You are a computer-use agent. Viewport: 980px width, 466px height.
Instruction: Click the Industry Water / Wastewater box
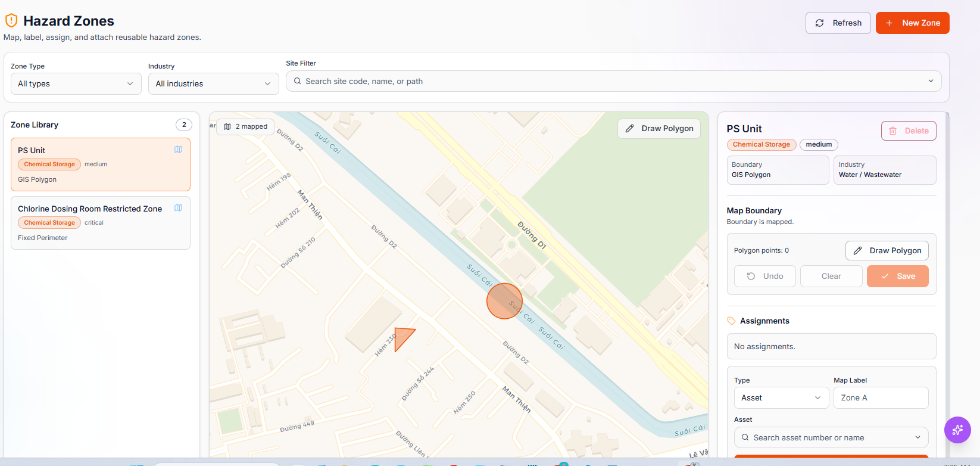pyautogui.click(x=885, y=170)
